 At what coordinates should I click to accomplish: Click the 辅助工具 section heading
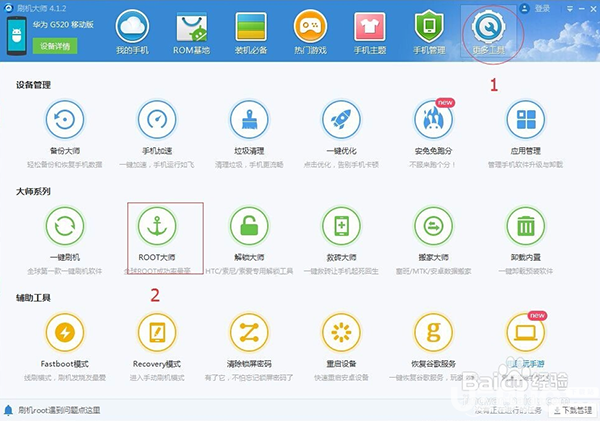pos(33,298)
